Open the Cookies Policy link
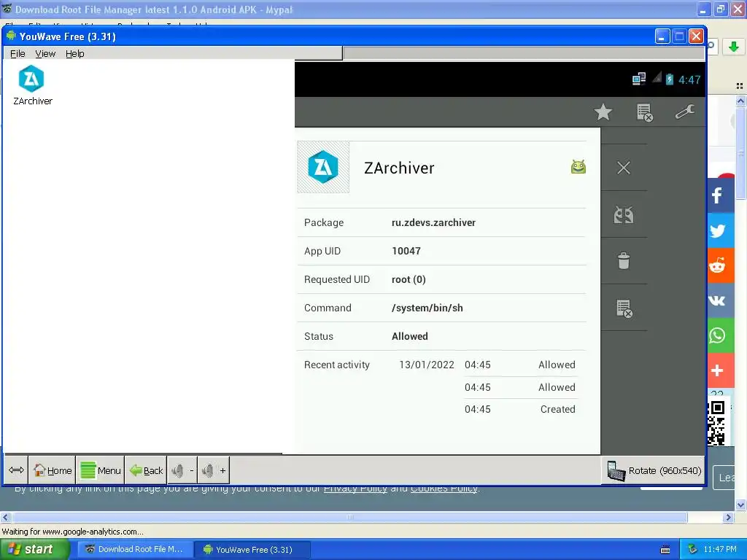747x560 pixels. [444, 489]
